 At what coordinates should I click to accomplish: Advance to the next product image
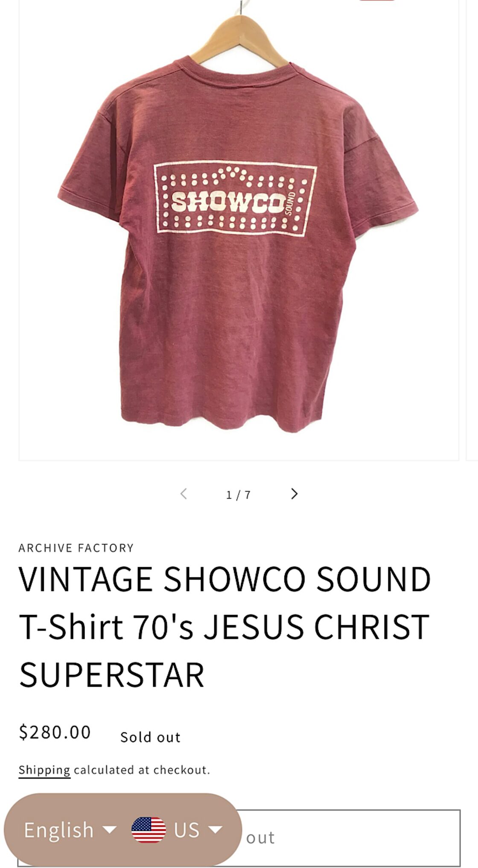tap(294, 494)
